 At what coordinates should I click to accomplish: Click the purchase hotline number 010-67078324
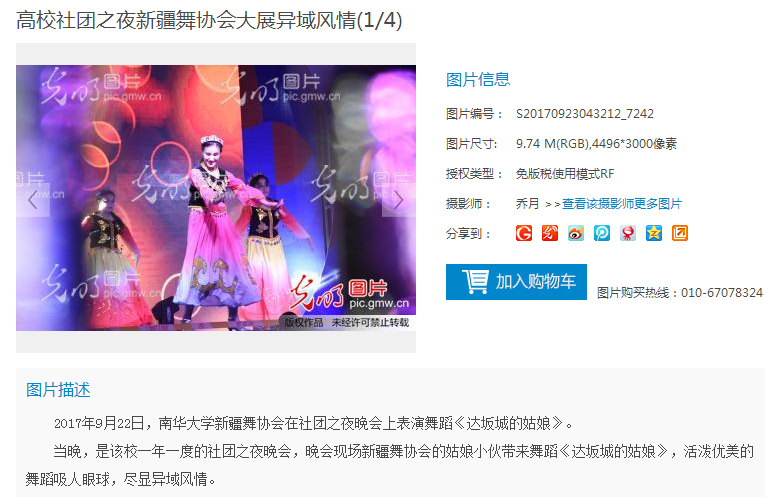(x=722, y=293)
